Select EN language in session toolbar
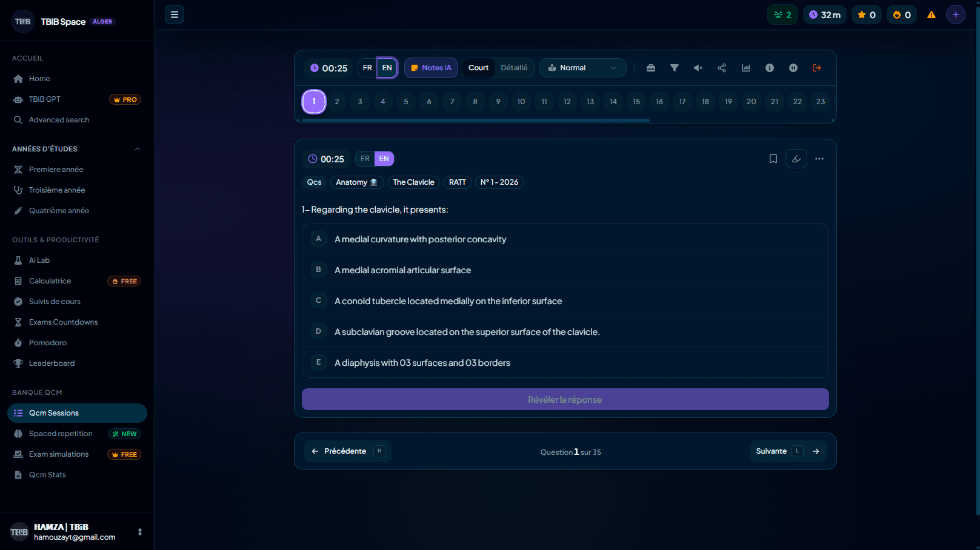The height and width of the screenshot is (550, 980). tap(387, 68)
